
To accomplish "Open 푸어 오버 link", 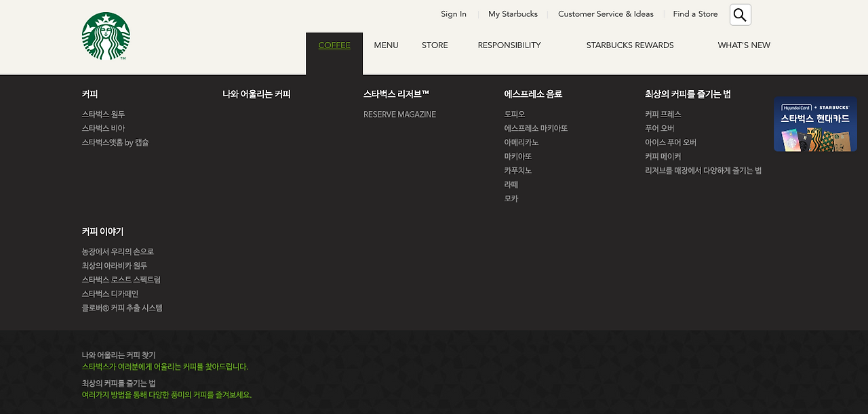I will [659, 129].
